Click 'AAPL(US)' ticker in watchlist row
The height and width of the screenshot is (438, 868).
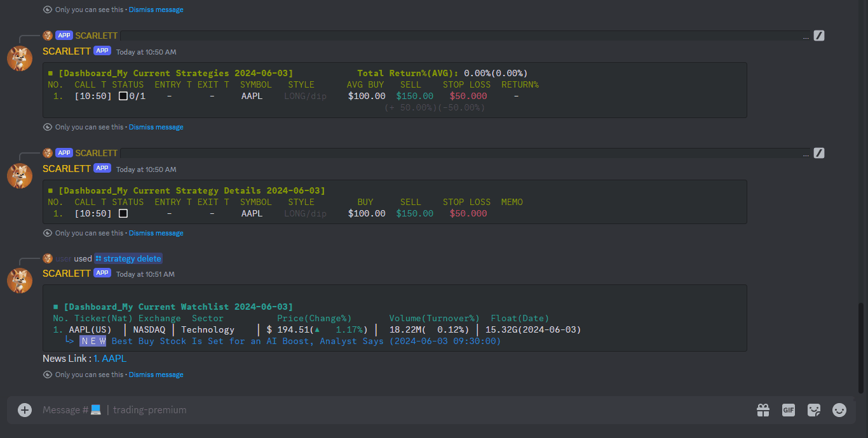[90, 329]
